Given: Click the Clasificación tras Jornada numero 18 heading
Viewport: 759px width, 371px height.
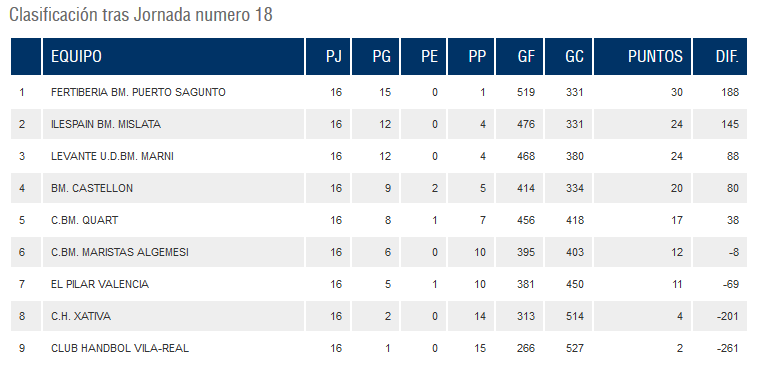Looking at the screenshot, I should click(x=141, y=15).
